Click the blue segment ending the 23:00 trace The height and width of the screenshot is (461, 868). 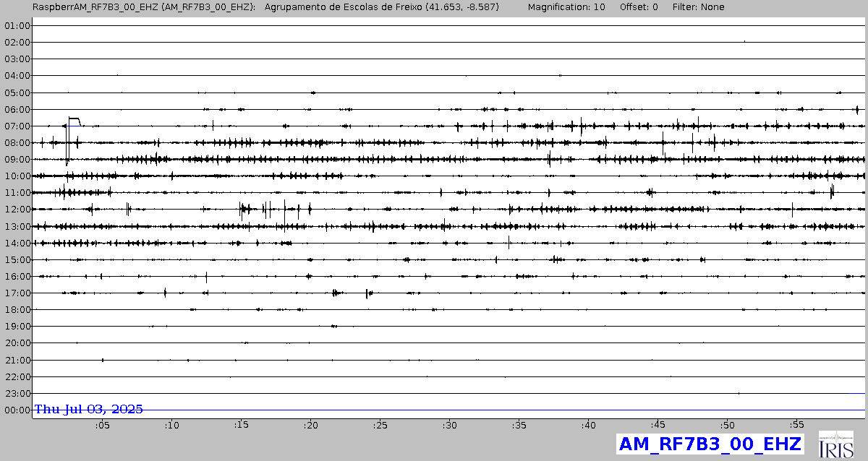point(856,393)
